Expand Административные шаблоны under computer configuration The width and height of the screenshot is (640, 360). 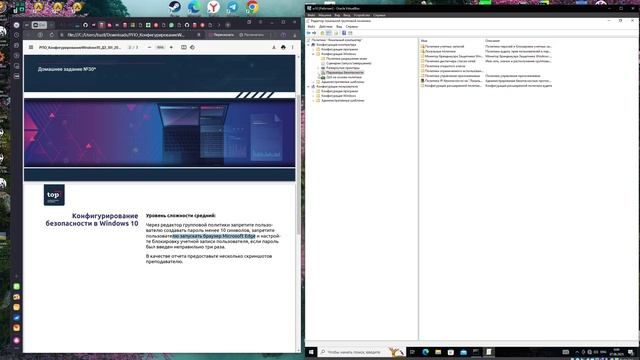click(x=313, y=82)
